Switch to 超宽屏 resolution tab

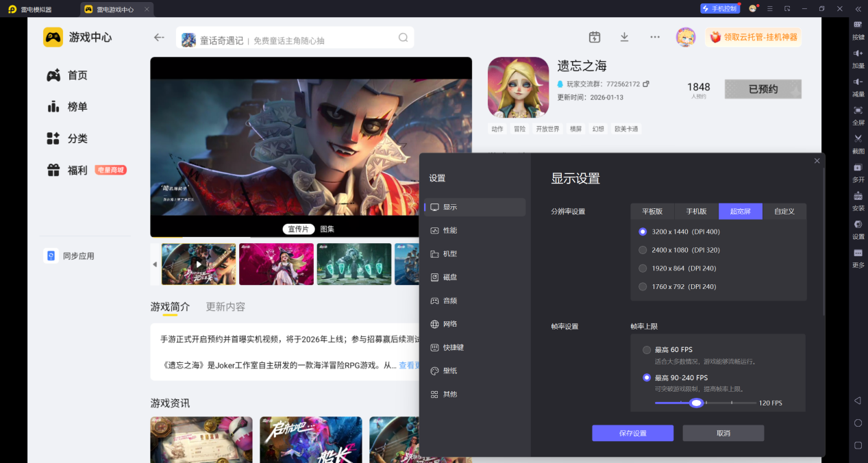tap(741, 212)
